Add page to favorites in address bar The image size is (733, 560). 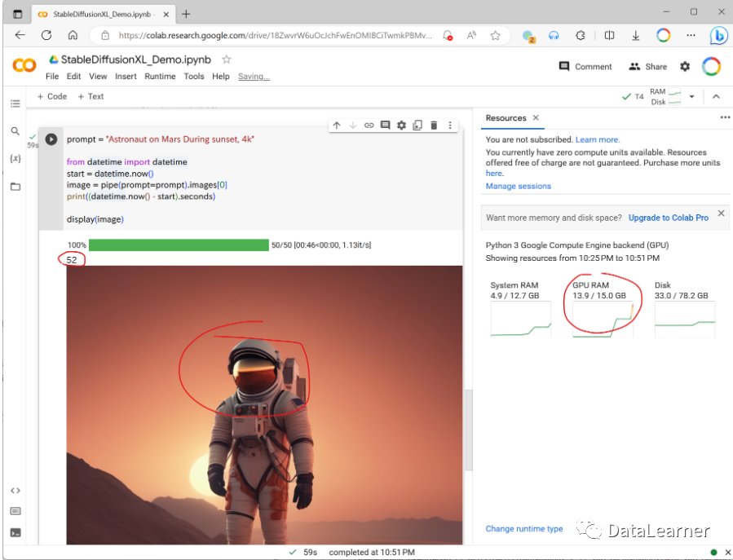(x=495, y=36)
